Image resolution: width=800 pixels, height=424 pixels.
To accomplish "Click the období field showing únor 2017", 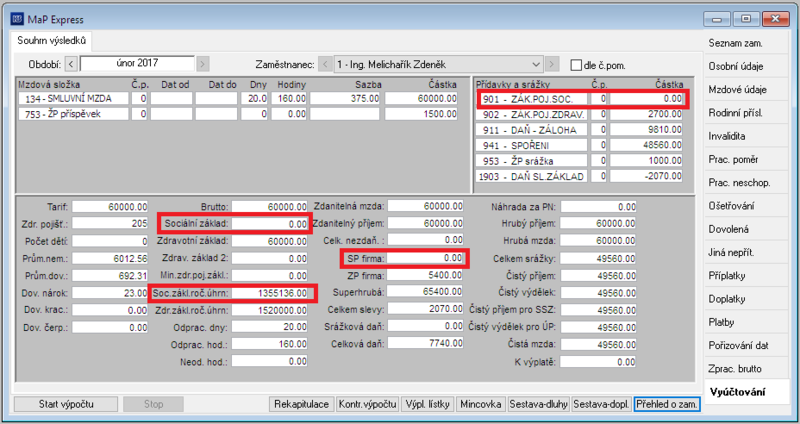I will pyautogui.click(x=137, y=64).
